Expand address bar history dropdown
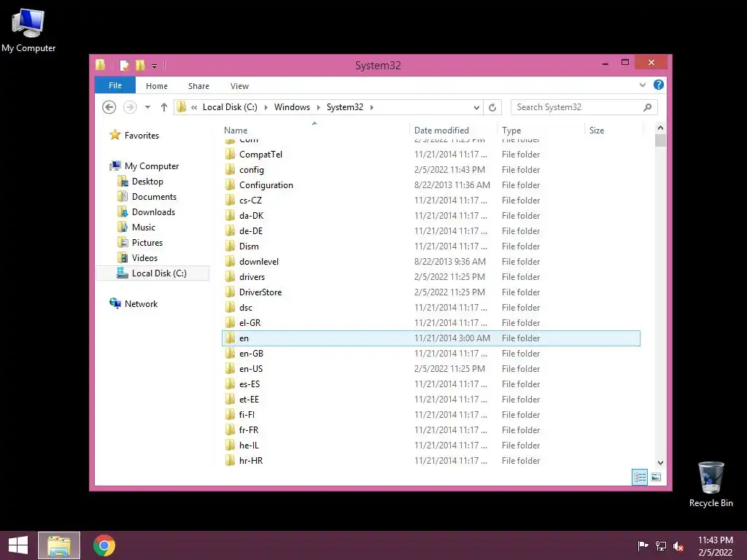The image size is (747, 560). pyautogui.click(x=476, y=108)
